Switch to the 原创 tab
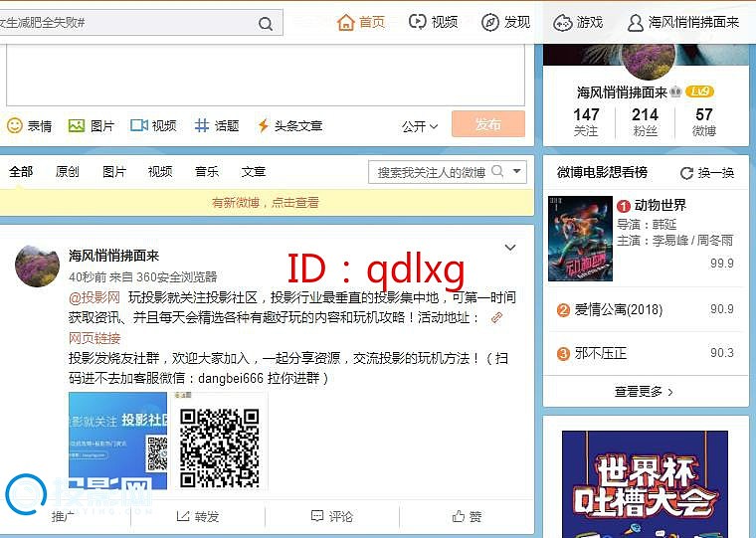The height and width of the screenshot is (538, 756). click(x=68, y=171)
